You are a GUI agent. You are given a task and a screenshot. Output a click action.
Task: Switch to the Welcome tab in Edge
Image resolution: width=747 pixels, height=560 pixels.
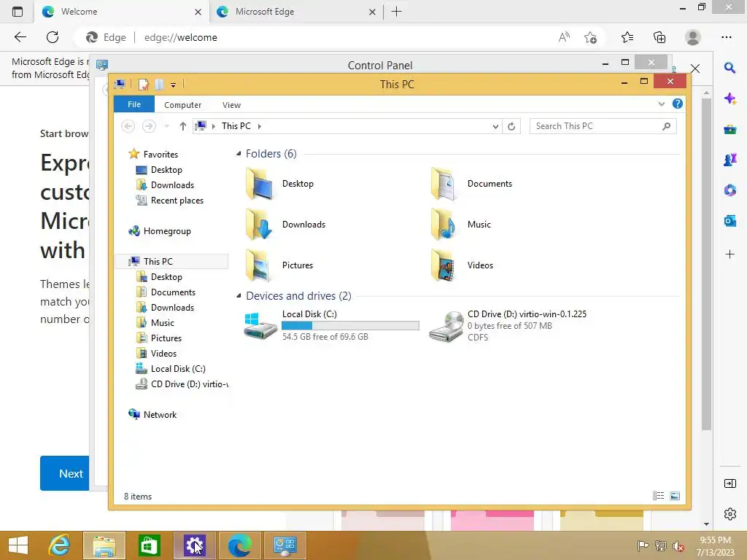pos(120,12)
